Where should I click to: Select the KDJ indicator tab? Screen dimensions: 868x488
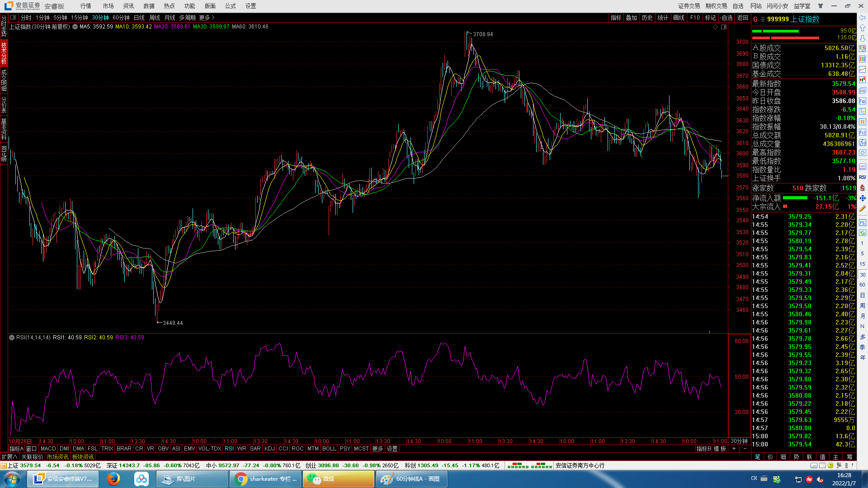[269, 449]
